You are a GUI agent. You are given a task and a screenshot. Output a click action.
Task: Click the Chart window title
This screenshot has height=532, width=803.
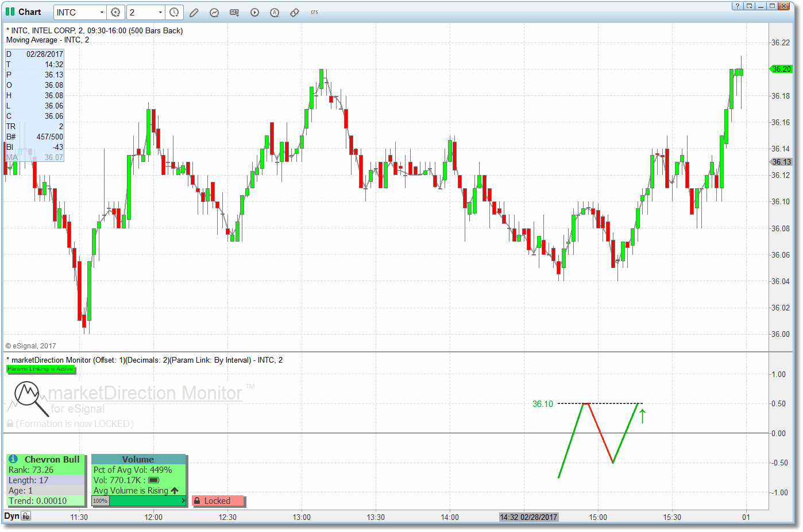coord(30,11)
